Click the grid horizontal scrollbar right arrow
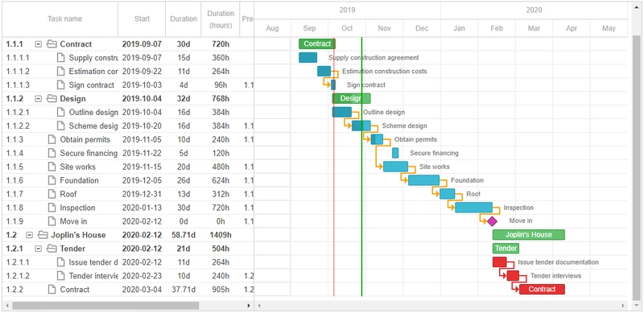Screen dimensions: 644x313 pos(248,306)
